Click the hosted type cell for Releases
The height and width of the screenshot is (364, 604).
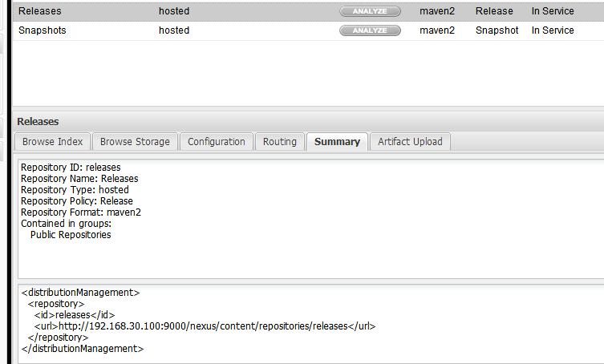(x=174, y=11)
